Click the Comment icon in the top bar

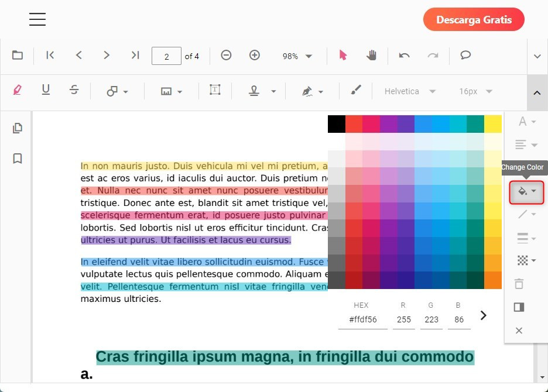[465, 55]
